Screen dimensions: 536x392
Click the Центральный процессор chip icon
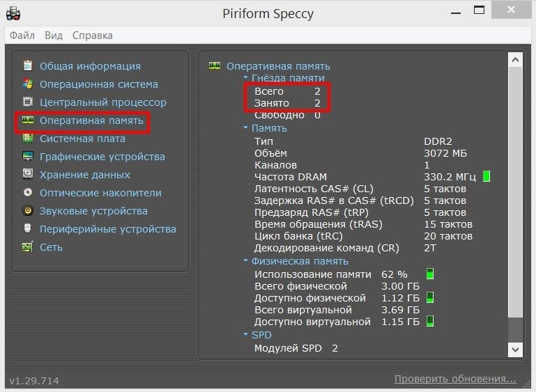pyautogui.click(x=28, y=102)
